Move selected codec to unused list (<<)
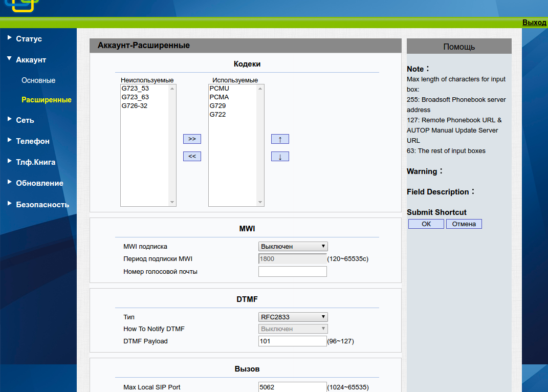 pos(192,156)
